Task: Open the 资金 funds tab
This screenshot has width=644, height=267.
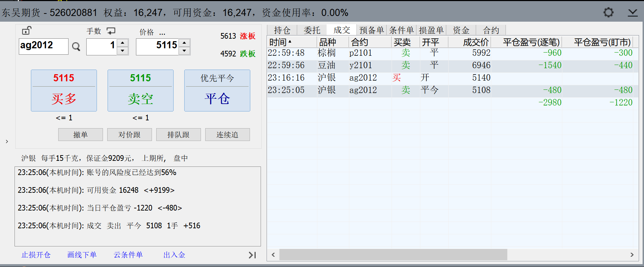Action: point(461,30)
